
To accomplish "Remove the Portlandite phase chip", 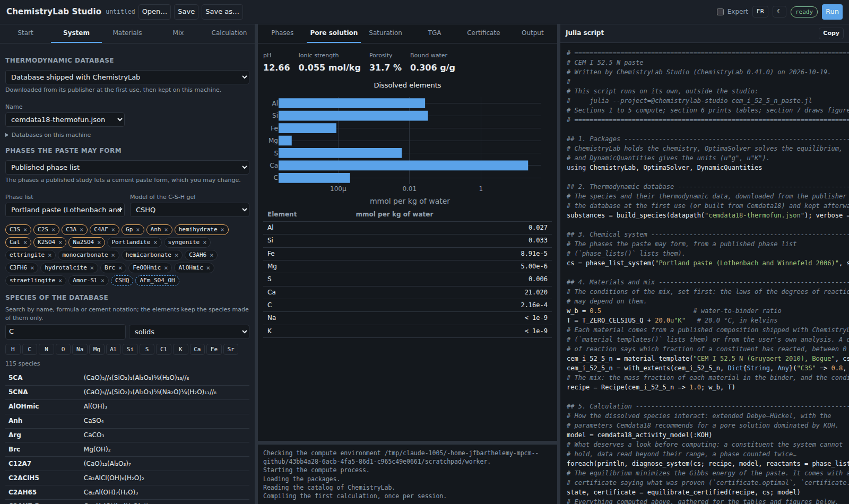I will [155, 242].
